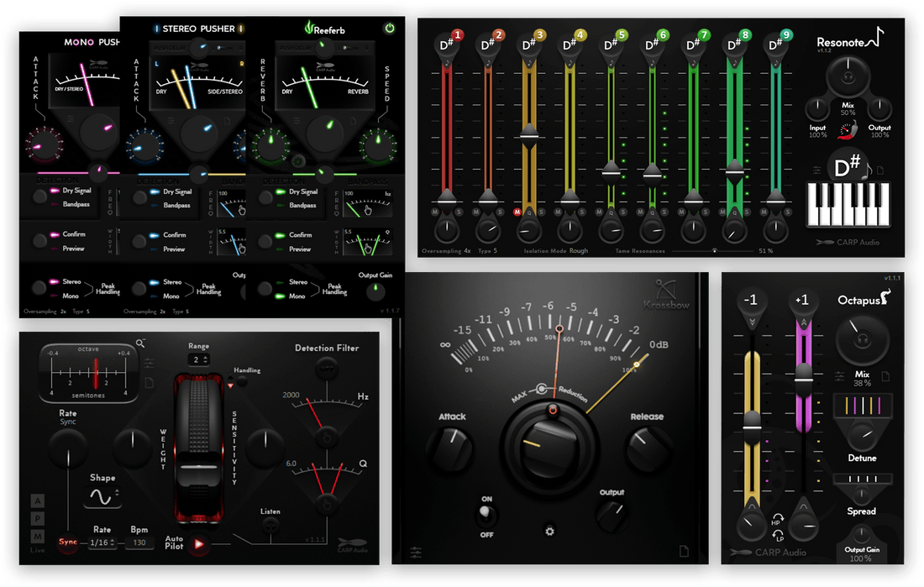Click the Sync button
Image resolution: width=924 pixels, height=587 pixels.
pyautogui.click(x=67, y=542)
